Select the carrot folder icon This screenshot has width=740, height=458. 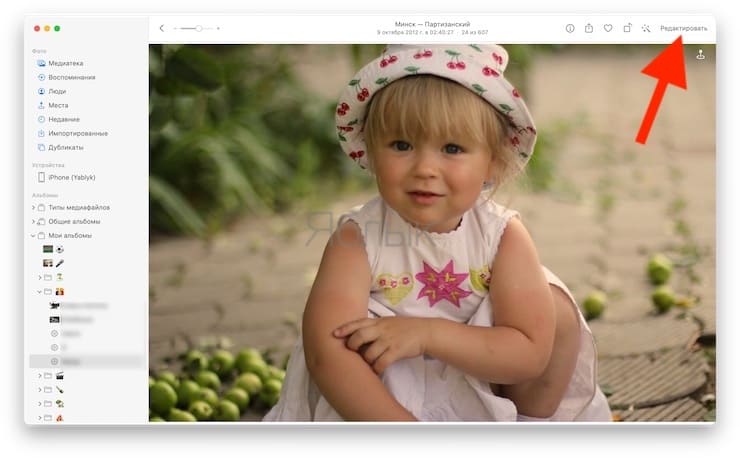(x=48, y=390)
